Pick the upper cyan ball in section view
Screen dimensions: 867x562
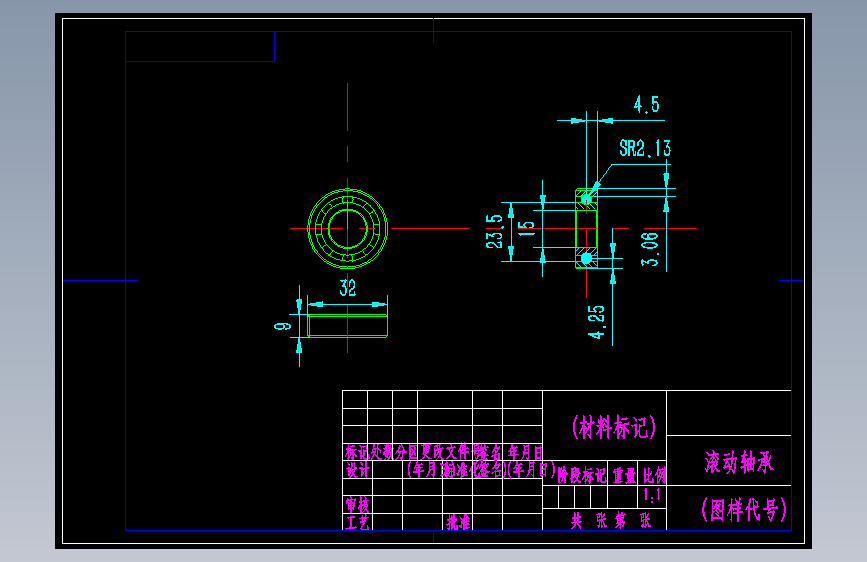click(x=587, y=199)
